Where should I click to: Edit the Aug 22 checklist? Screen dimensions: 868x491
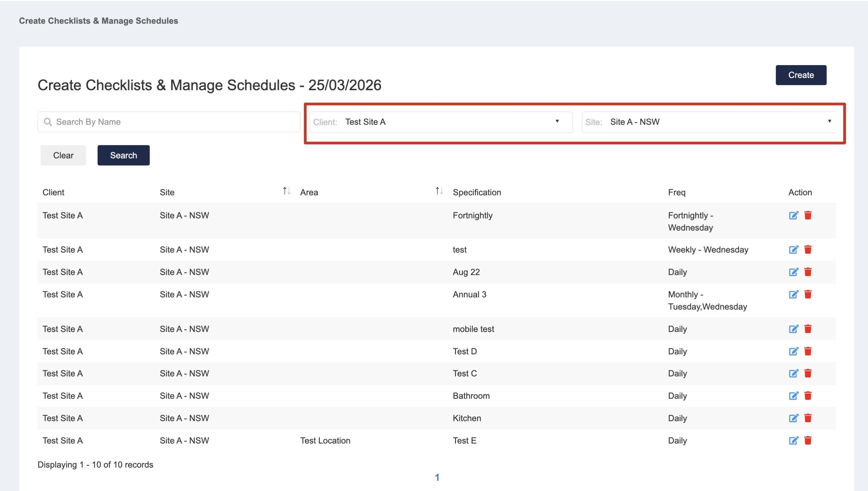[x=793, y=272]
